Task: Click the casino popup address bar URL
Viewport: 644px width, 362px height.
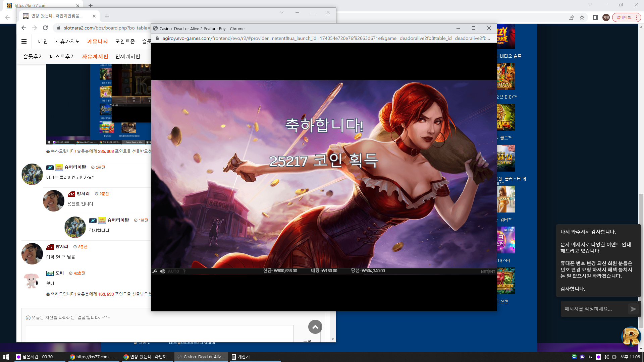Action: point(326,38)
